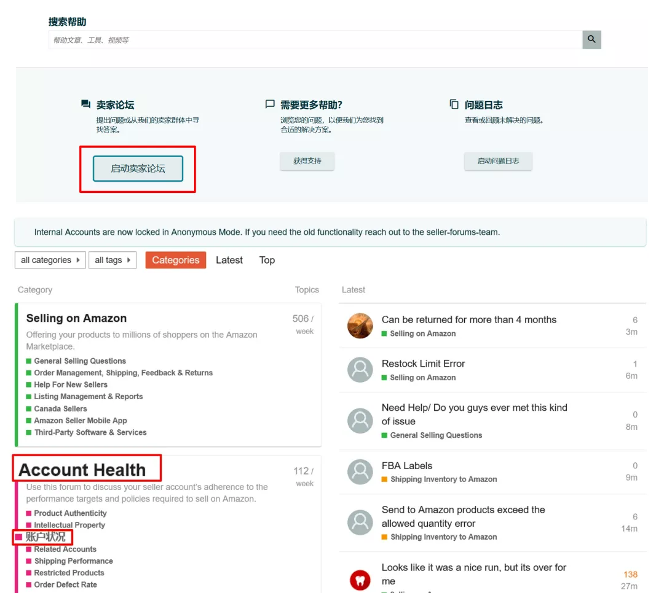Click the 获得支持 button

[x=307, y=161]
